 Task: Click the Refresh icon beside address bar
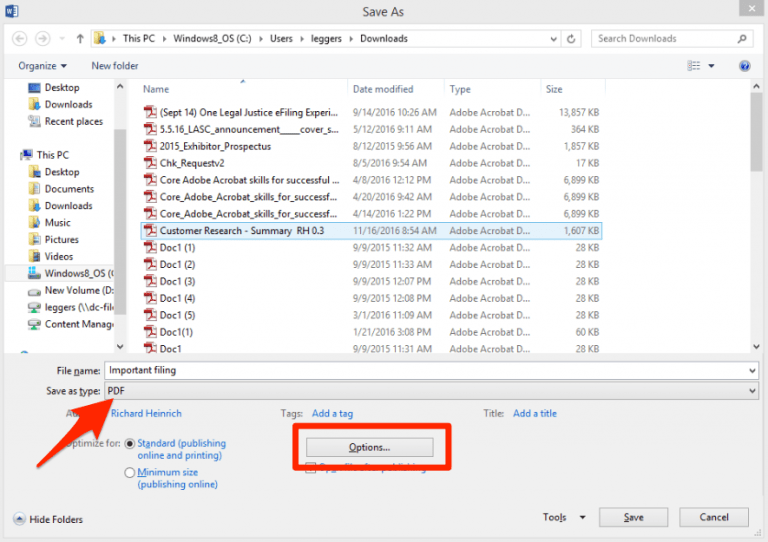[x=571, y=39]
